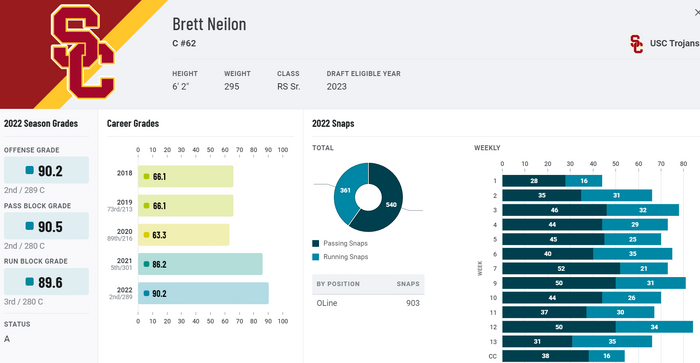Click the 2018 career grade bar
This screenshot has width=700, height=363.
[185, 176]
